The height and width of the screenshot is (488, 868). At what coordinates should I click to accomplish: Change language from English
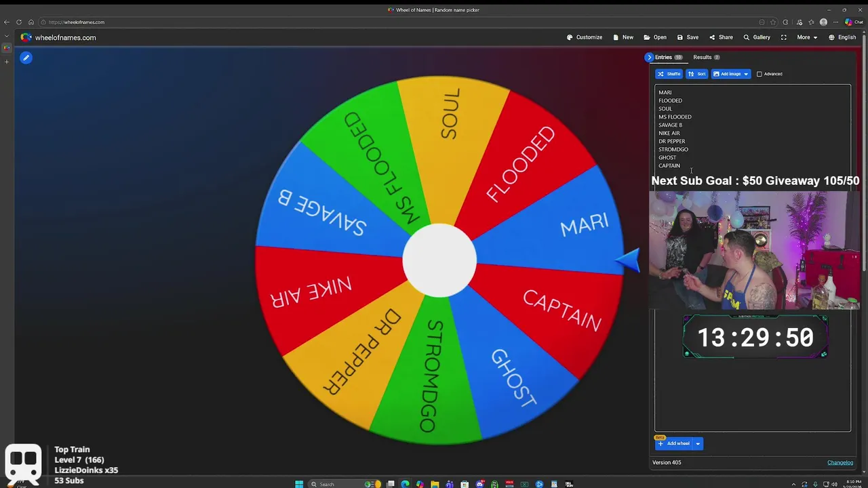[842, 37]
